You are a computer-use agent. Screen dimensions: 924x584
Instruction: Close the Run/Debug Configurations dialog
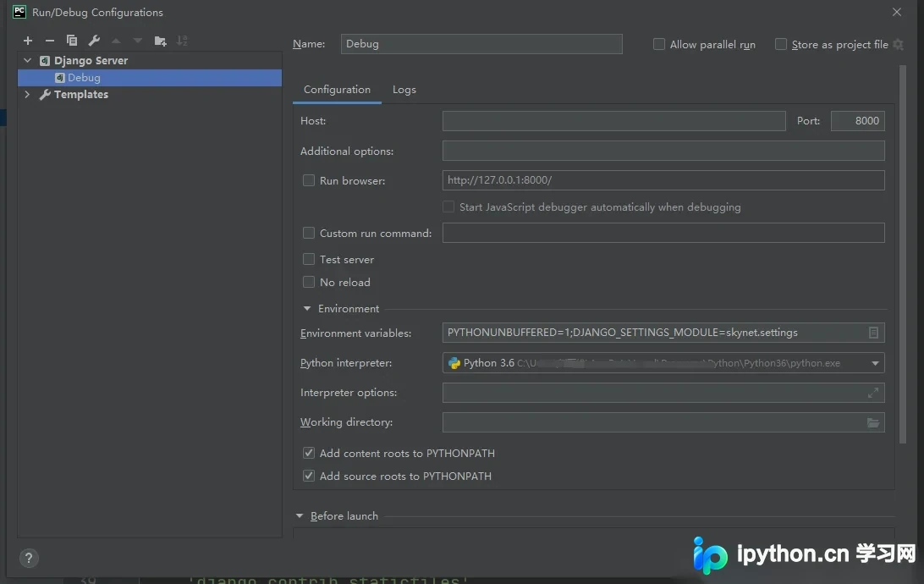click(x=896, y=12)
